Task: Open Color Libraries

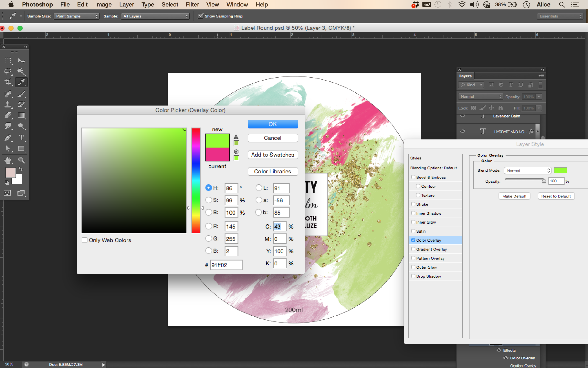Action: tap(273, 171)
